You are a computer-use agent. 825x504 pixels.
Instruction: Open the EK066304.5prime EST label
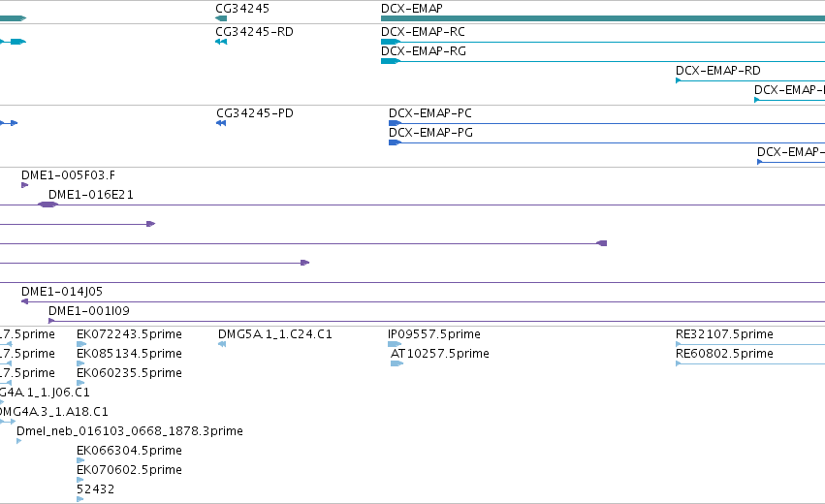coord(129,451)
